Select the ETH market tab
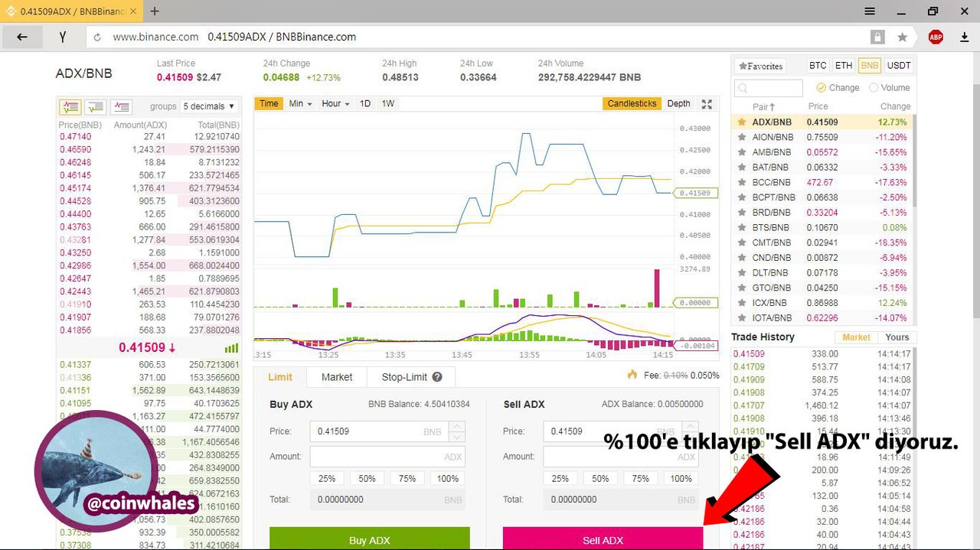 coord(844,66)
